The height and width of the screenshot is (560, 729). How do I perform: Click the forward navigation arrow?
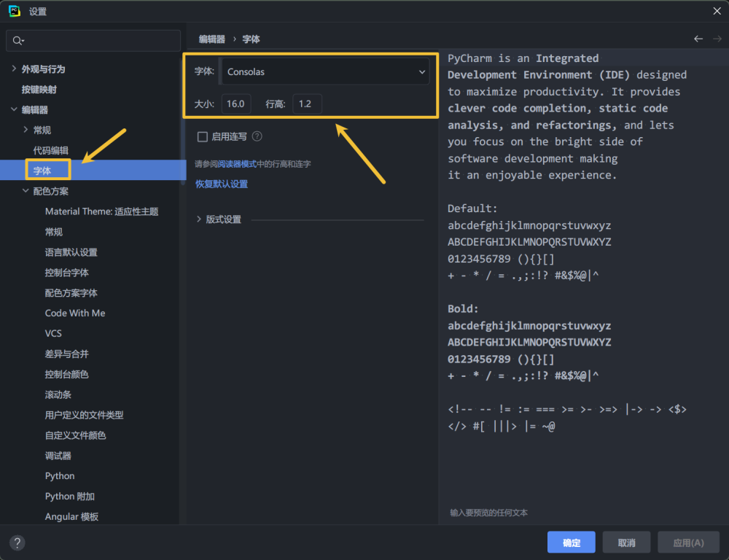pos(717,39)
